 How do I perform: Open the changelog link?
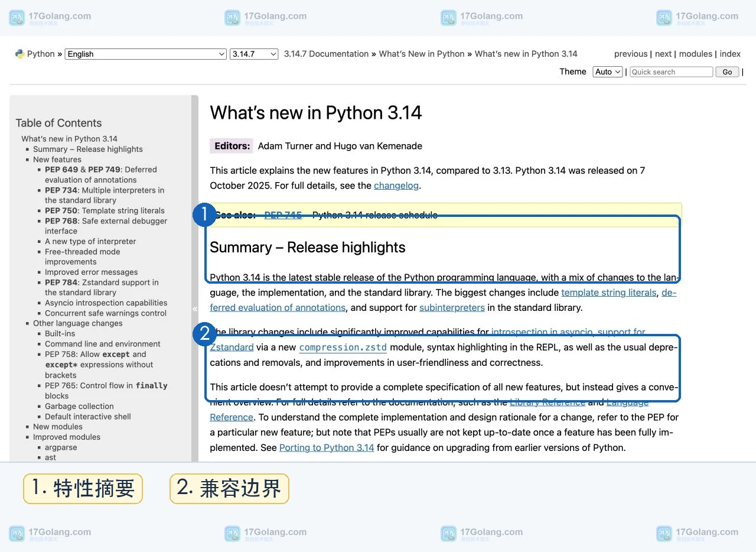pos(397,186)
